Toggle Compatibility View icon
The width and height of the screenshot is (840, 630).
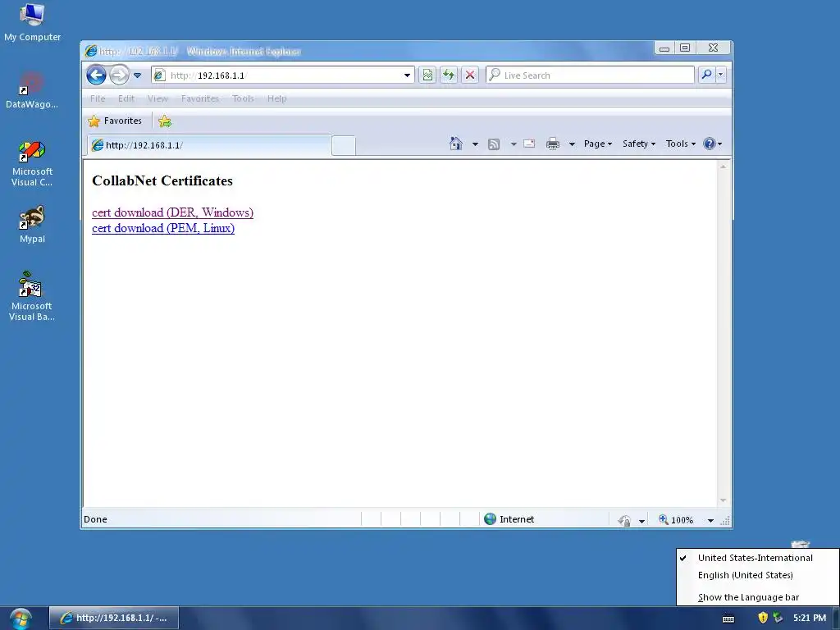coord(427,75)
